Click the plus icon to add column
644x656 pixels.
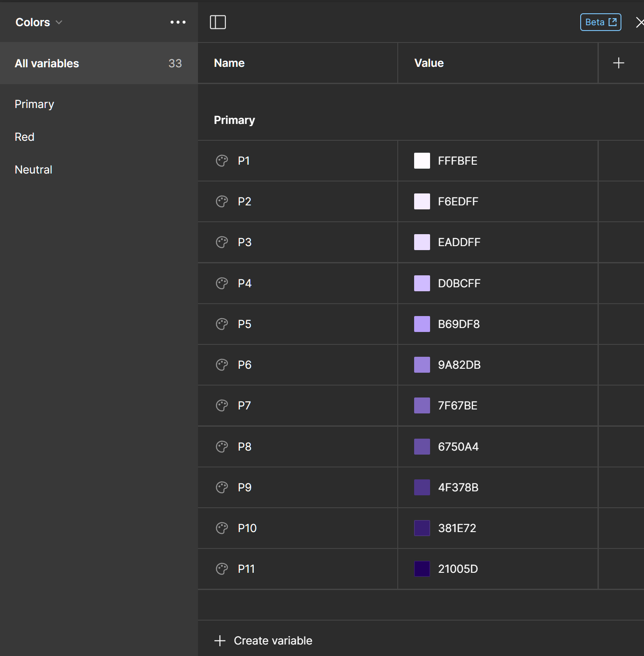pyautogui.click(x=618, y=63)
